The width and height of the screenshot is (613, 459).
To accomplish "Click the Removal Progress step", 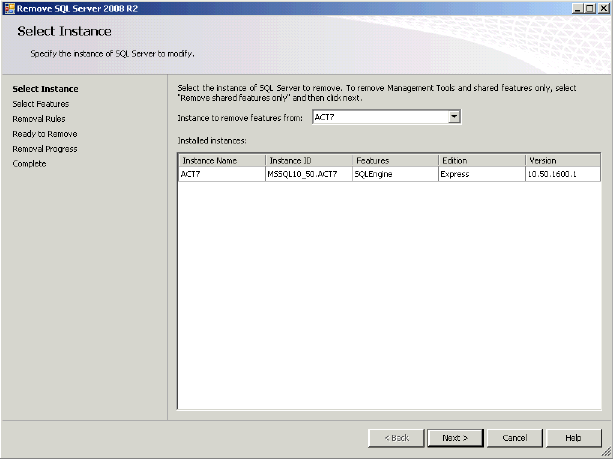I will [45, 149].
